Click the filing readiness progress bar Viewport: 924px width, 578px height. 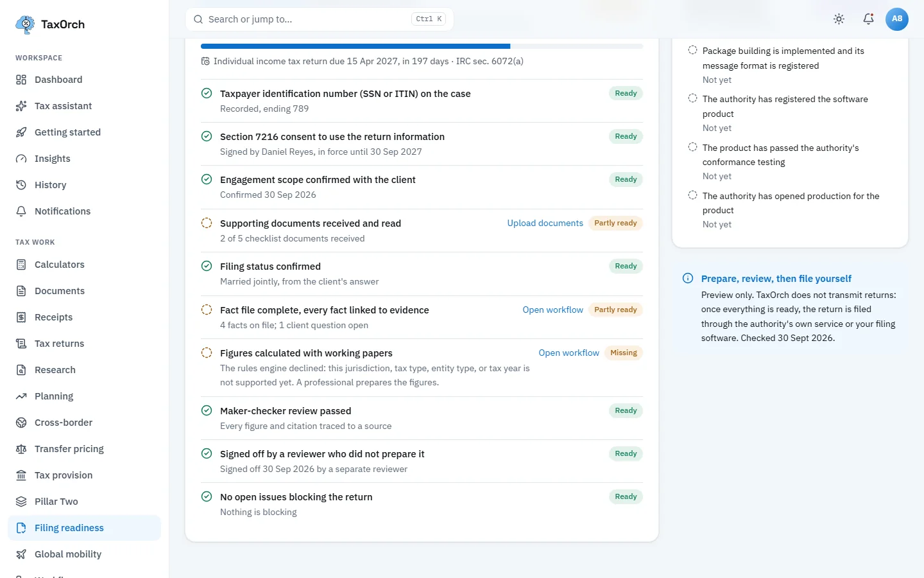[422, 46]
